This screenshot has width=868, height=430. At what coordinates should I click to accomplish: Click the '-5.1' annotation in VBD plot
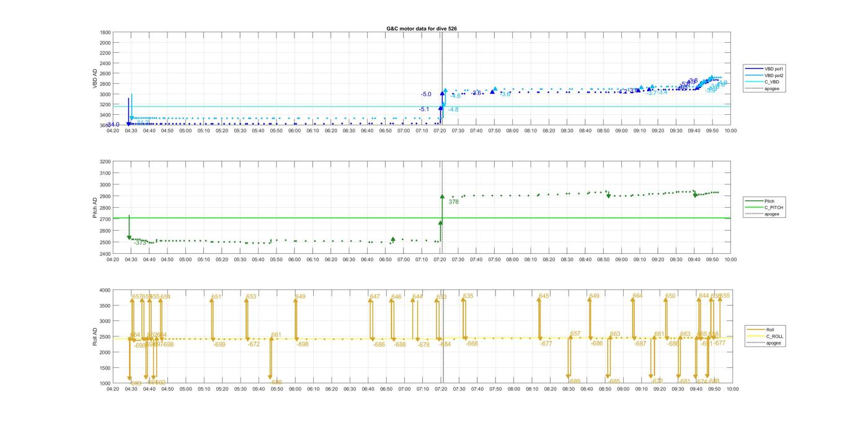(424, 109)
